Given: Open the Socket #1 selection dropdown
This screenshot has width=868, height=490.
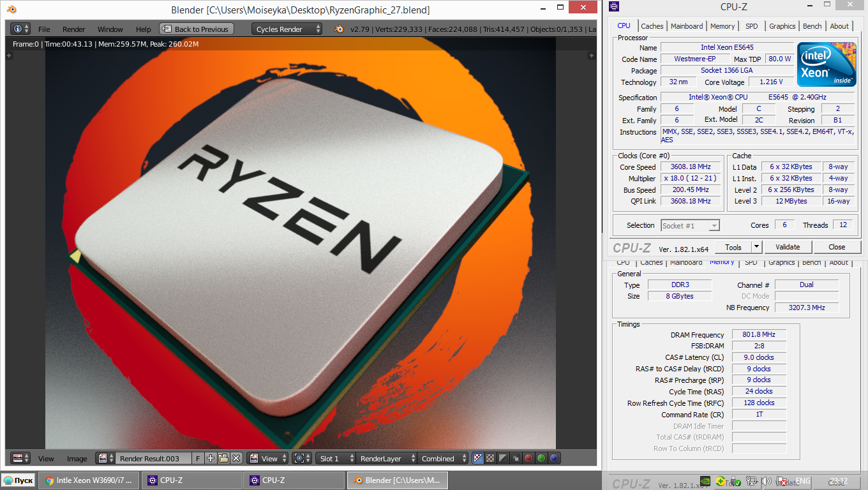Looking at the screenshot, I should point(690,226).
